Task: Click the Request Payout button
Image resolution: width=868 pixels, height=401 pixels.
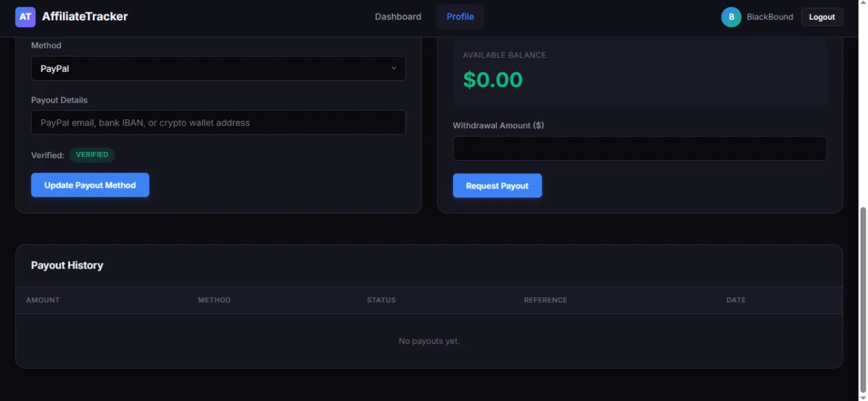Action: click(x=497, y=186)
